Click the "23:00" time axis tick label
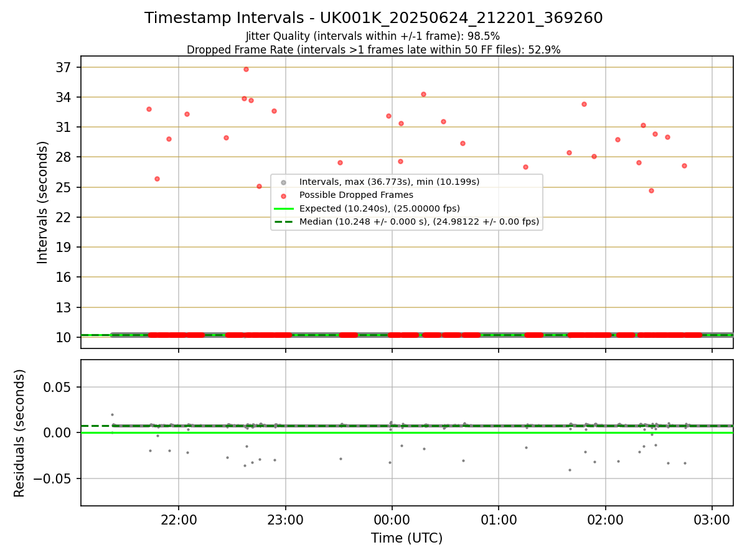The width and height of the screenshot is (747, 560). tap(286, 520)
